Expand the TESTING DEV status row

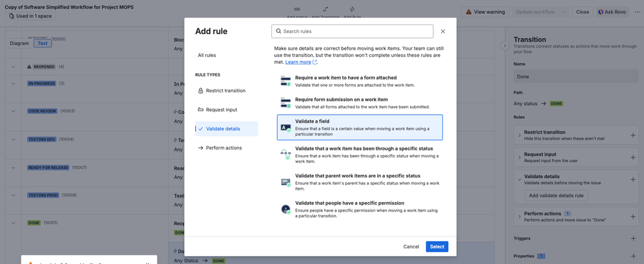tap(13, 139)
